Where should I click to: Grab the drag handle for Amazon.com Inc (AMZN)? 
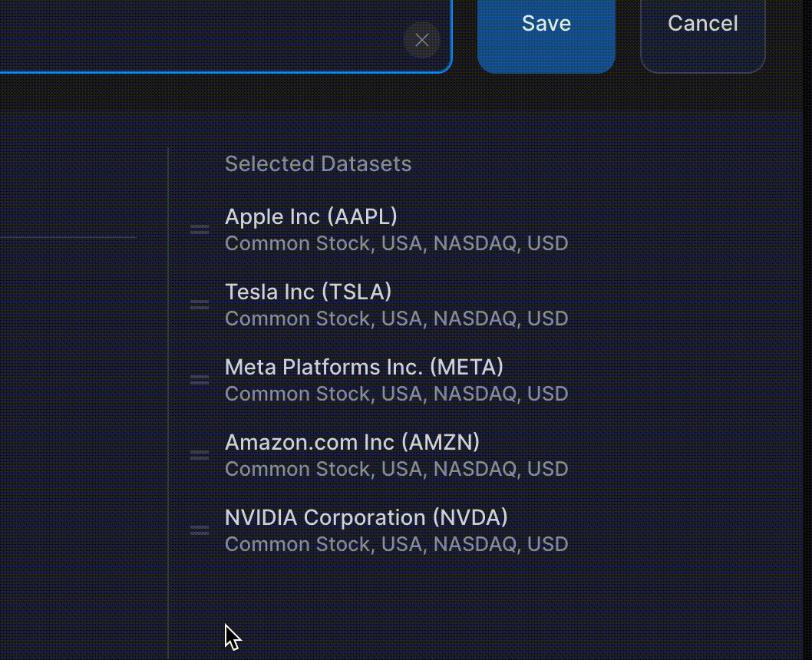(200, 454)
